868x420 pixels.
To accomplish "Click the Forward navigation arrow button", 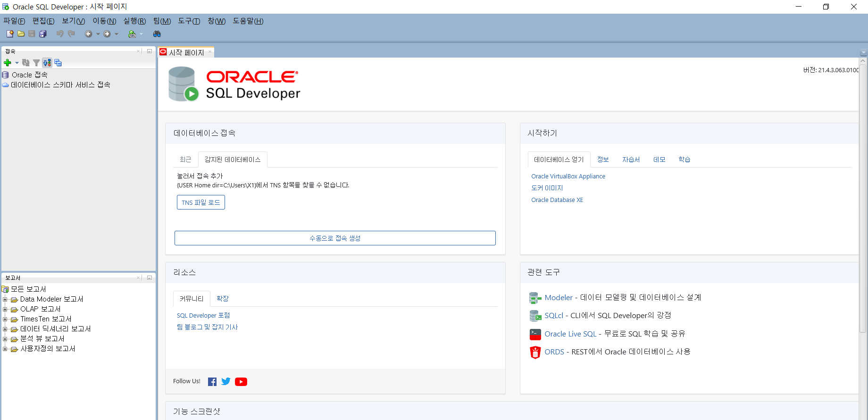I will 107,34.
